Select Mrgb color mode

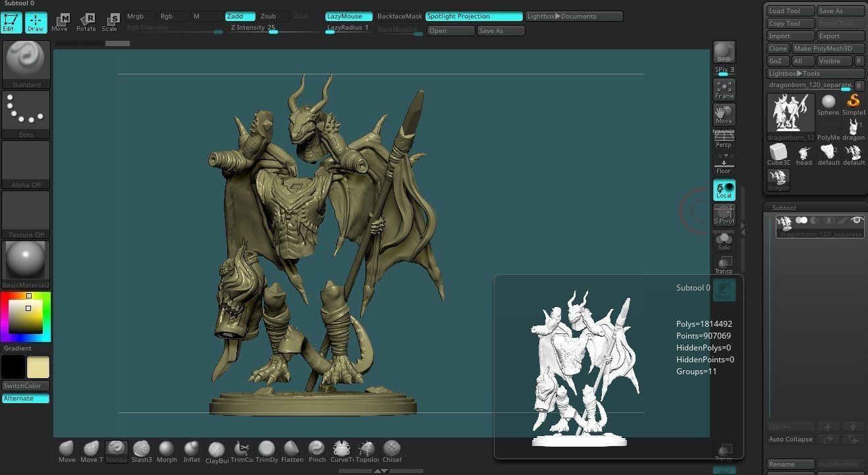(x=139, y=16)
